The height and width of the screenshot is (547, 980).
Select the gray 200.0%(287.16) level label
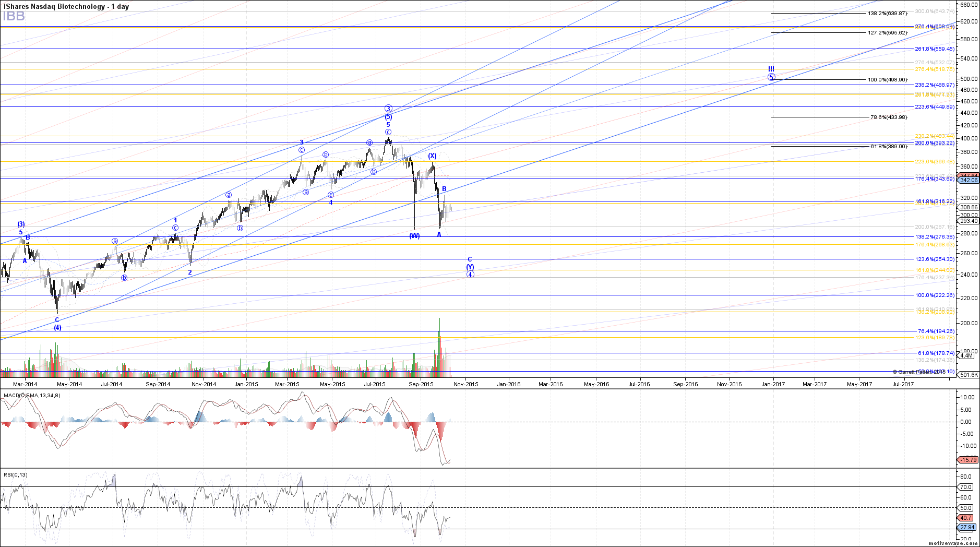tap(935, 227)
